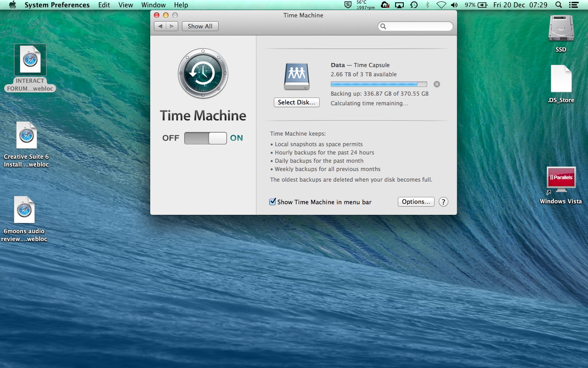Open the Wi-Fi menu bar icon

pos(441,5)
